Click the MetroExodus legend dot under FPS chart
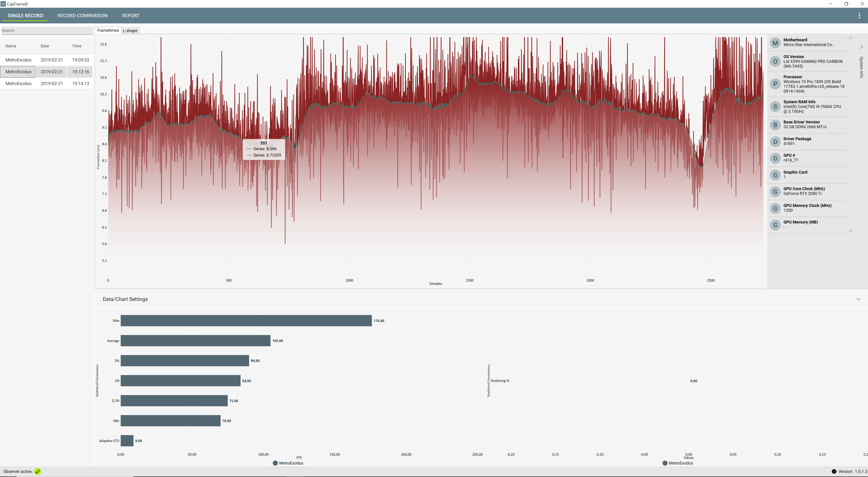The height and width of the screenshot is (477, 868). (x=275, y=463)
